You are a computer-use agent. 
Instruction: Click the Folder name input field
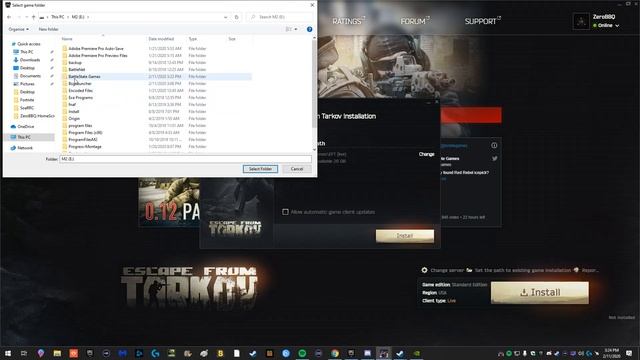click(x=186, y=159)
